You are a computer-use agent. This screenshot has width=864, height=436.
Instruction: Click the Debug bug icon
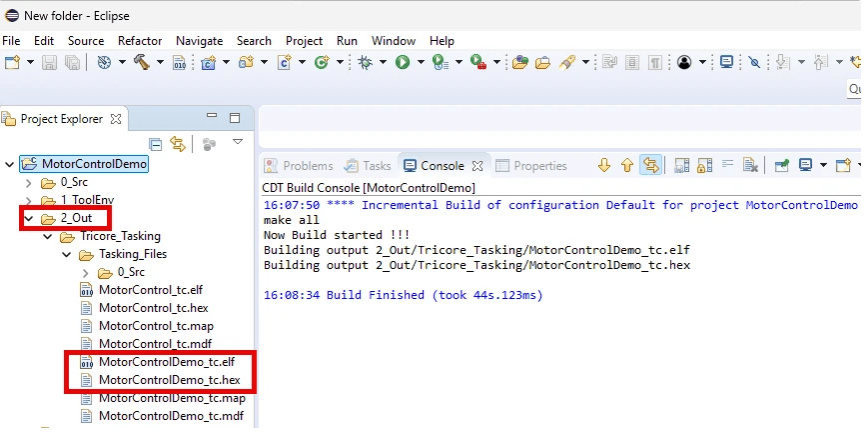[366, 62]
